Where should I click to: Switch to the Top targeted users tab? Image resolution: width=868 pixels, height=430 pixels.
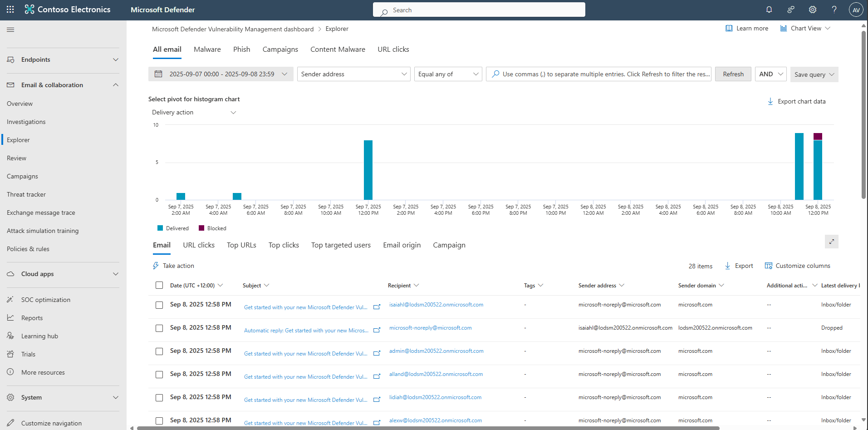point(341,245)
